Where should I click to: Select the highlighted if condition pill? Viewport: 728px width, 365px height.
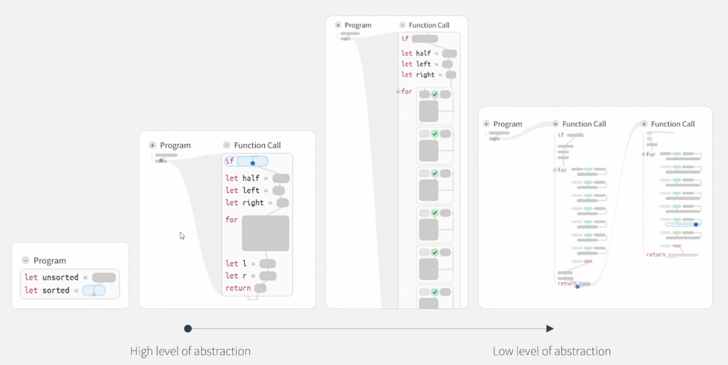pyautogui.click(x=253, y=162)
